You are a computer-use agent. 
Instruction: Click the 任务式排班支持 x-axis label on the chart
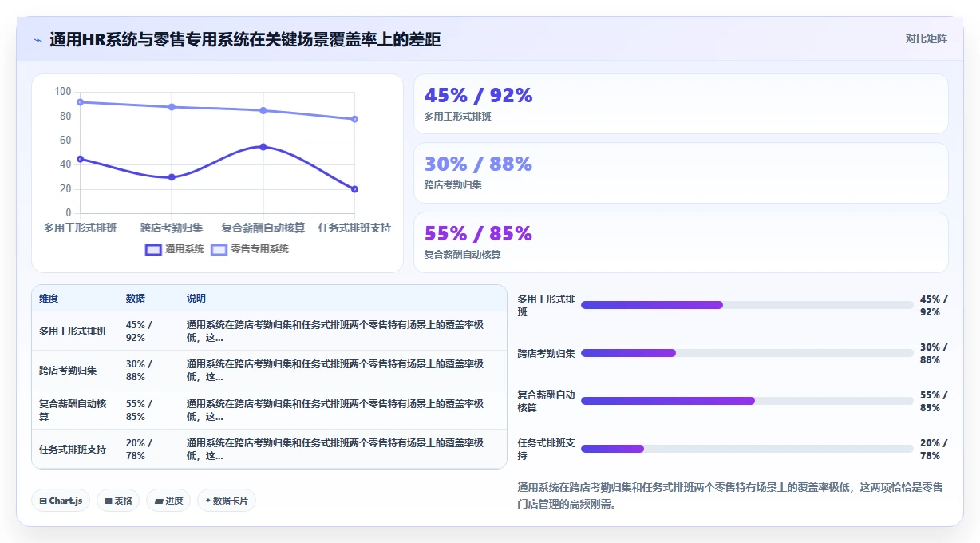pos(354,228)
